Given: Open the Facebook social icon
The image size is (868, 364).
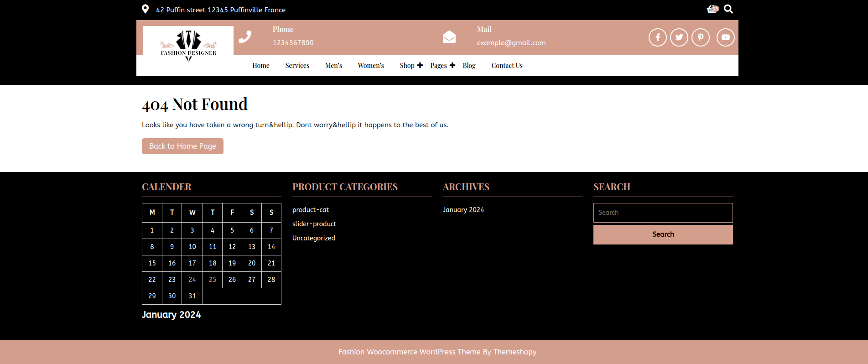Looking at the screenshot, I should coord(657,37).
